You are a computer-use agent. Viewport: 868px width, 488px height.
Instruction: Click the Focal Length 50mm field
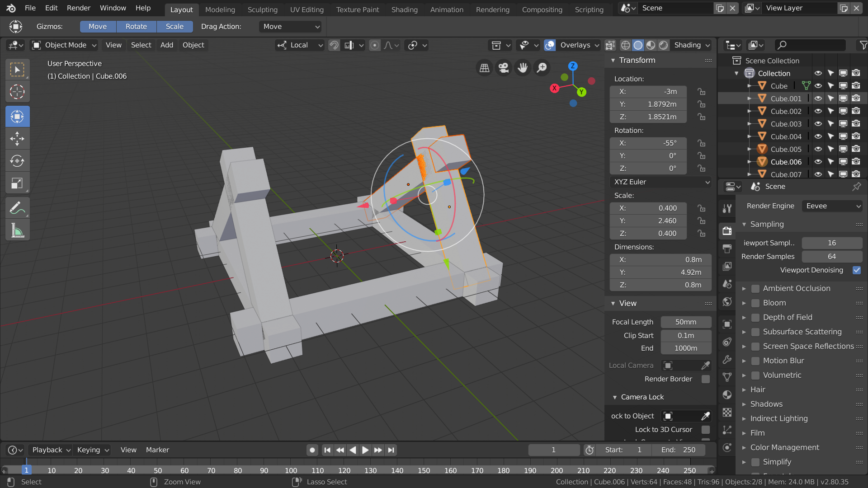686,322
